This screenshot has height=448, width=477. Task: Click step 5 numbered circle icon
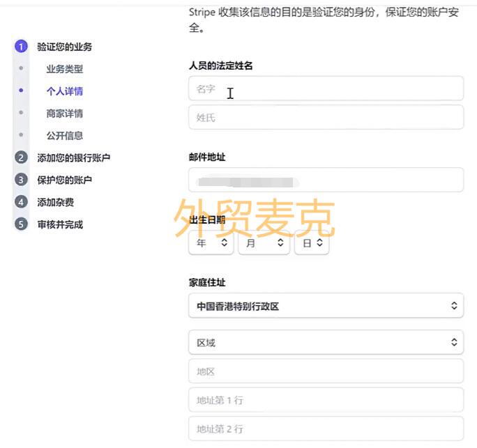(21, 224)
